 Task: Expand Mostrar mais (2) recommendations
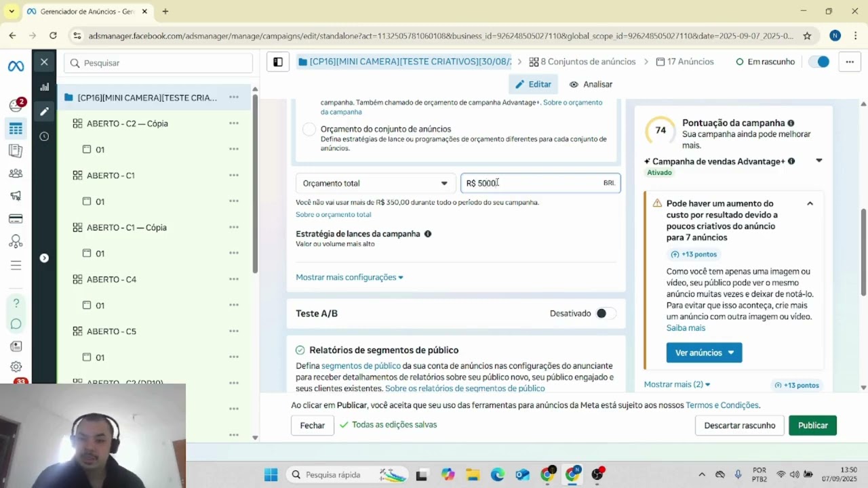tap(677, 384)
